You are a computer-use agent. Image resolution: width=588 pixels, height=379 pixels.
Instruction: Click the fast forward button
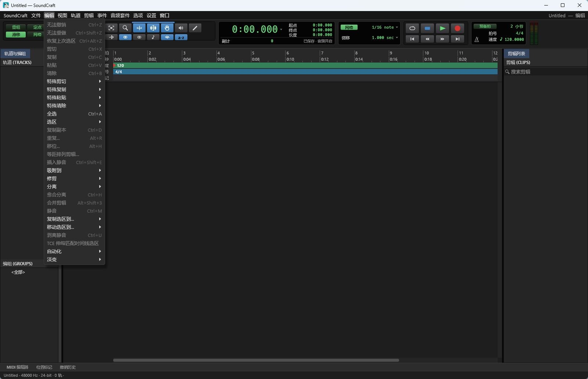442,39
